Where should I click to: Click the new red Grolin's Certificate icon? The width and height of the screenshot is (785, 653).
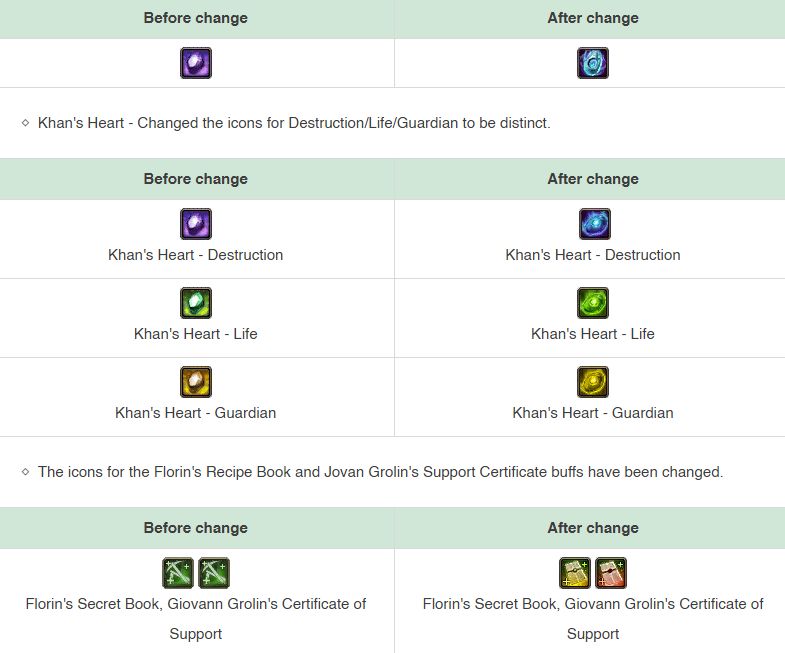coord(611,573)
